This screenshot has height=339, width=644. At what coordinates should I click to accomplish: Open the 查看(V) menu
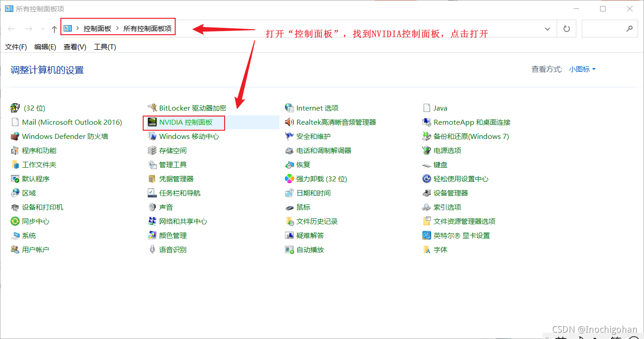pos(75,47)
